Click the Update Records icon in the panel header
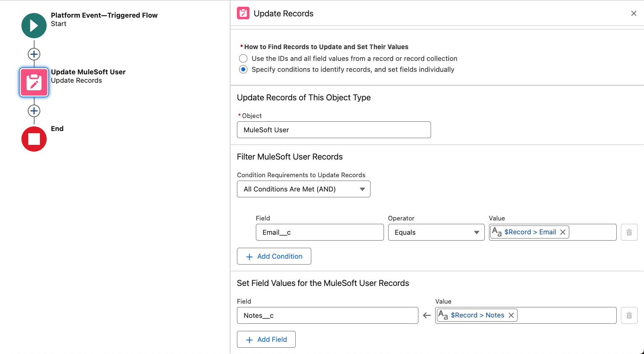Screen dimensions: 644x354 point(243,13)
